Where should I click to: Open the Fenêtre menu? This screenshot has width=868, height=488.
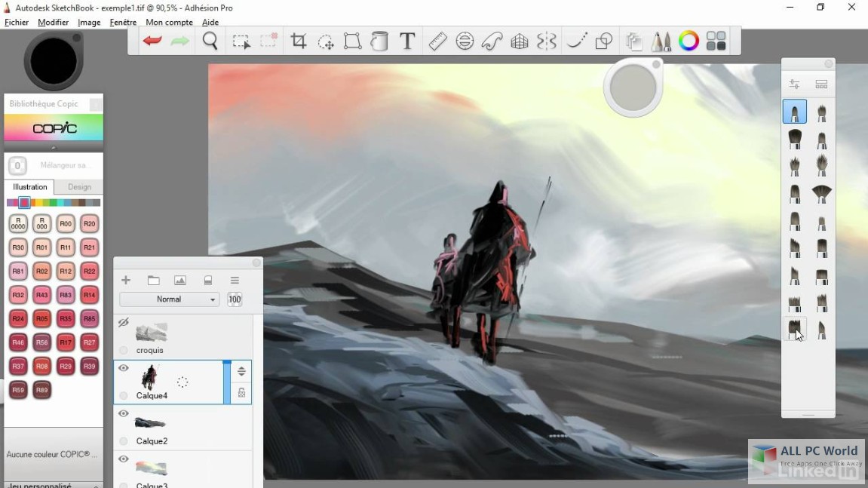pyautogui.click(x=123, y=22)
